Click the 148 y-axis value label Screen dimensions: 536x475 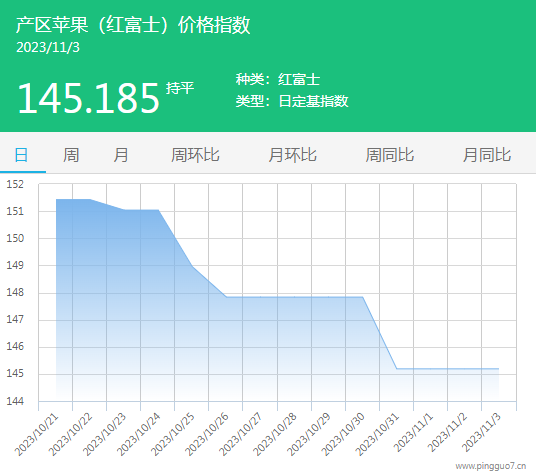15,293
